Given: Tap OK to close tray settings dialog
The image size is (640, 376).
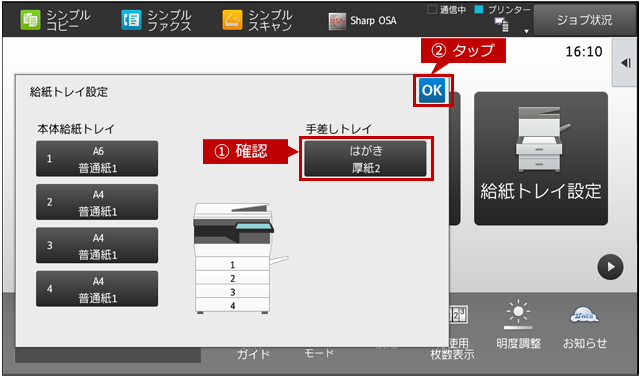Looking at the screenshot, I should (432, 90).
